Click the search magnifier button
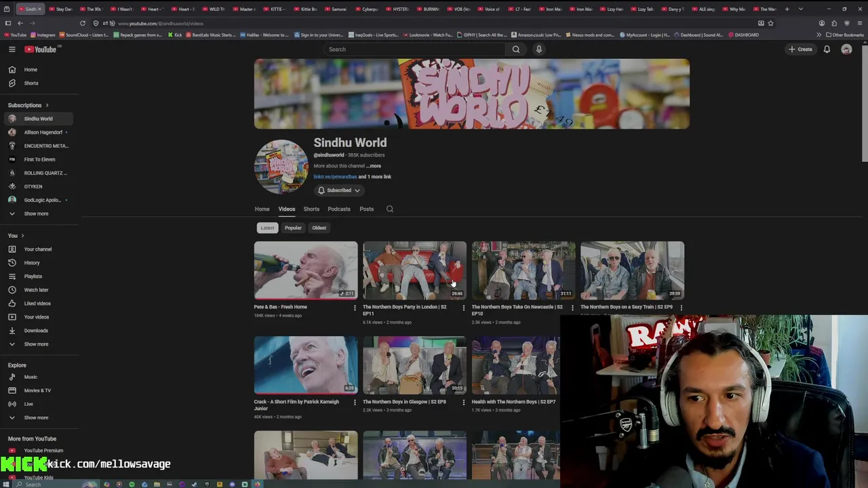Viewport: 868px width, 488px height. click(516, 49)
